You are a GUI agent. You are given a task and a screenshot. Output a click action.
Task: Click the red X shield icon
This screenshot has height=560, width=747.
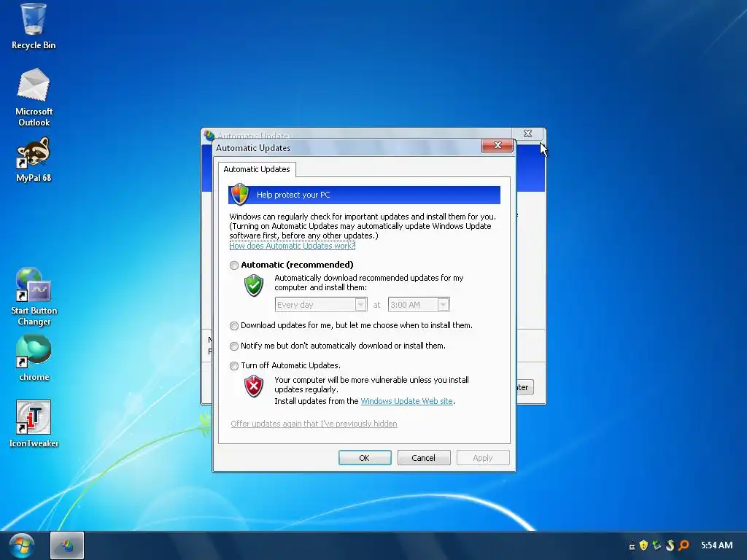tap(254, 386)
